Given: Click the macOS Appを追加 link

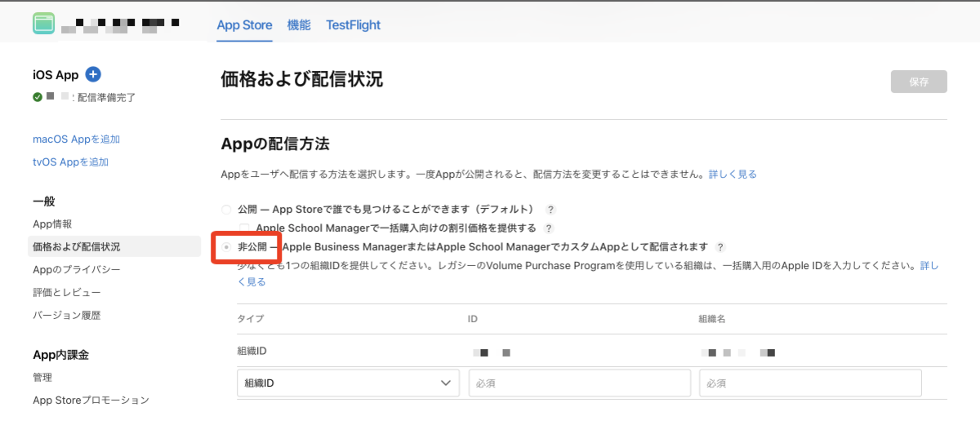Looking at the screenshot, I should tap(77, 139).
